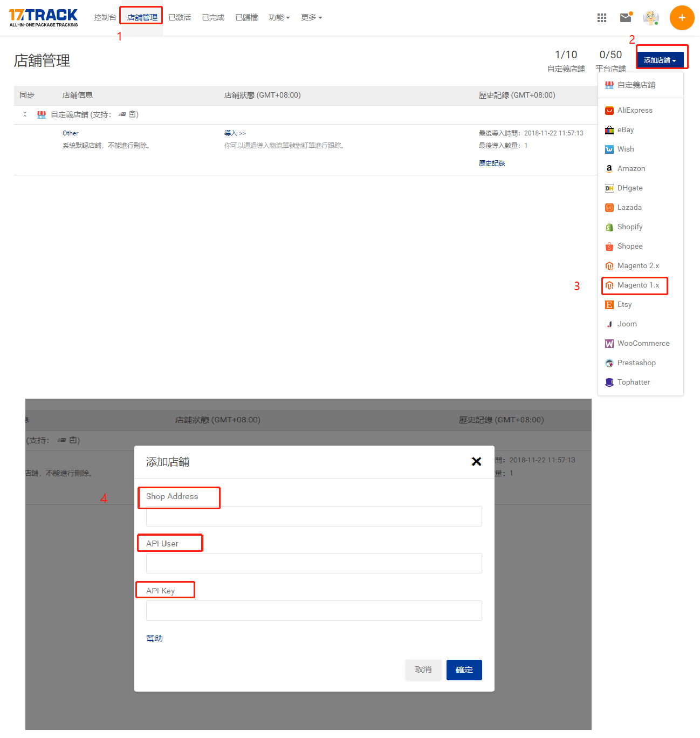The height and width of the screenshot is (738, 700).
Task: Click the 幫助 link in dialog
Action: pos(154,639)
